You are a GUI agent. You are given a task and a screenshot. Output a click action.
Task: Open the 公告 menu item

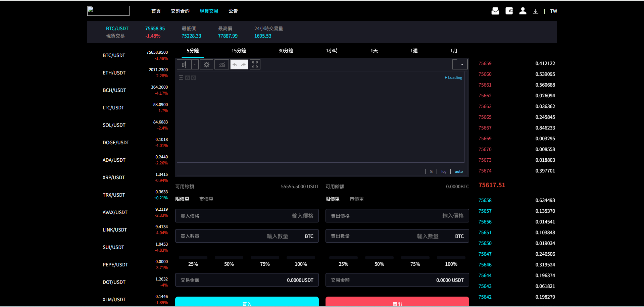pyautogui.click(x=233, y=11)
